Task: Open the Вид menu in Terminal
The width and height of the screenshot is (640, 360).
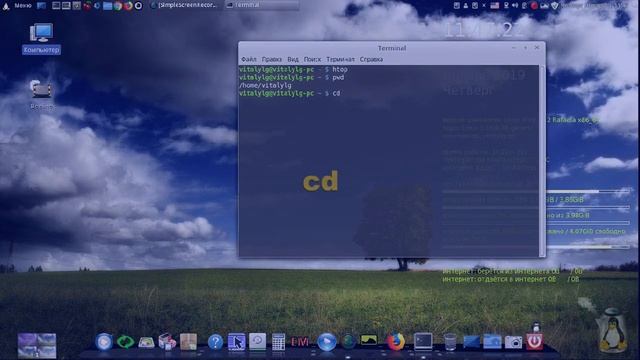Action: [x=293, y=59]
